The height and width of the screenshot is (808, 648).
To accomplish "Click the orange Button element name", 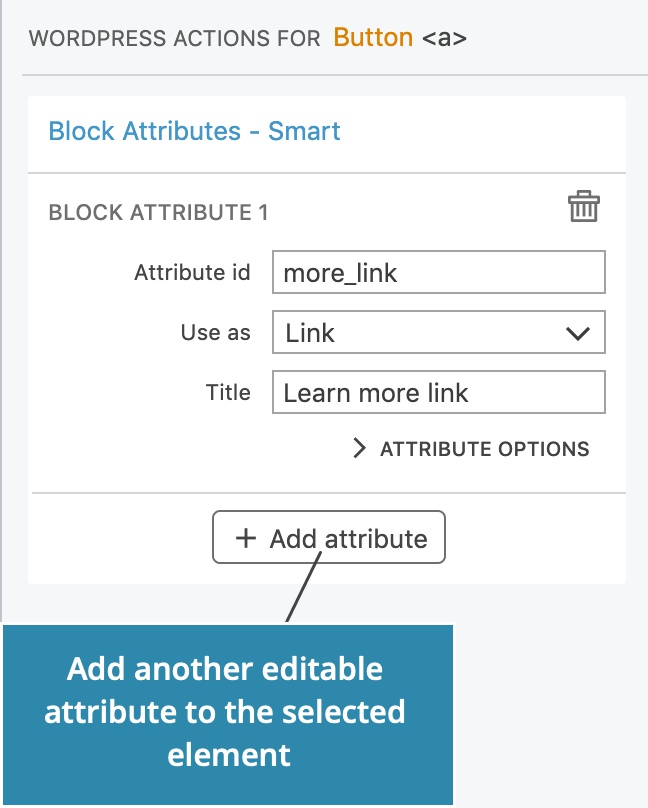I will point(373,38).
